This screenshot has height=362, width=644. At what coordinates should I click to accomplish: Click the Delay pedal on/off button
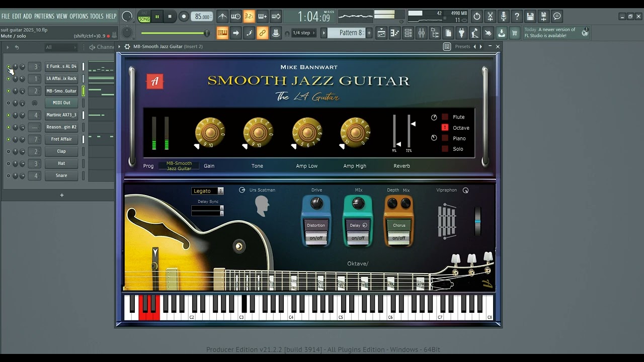[358, 238]
